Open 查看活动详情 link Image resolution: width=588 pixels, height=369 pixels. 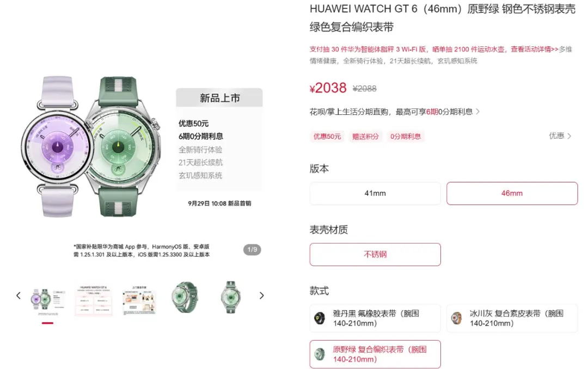(535, 49)
